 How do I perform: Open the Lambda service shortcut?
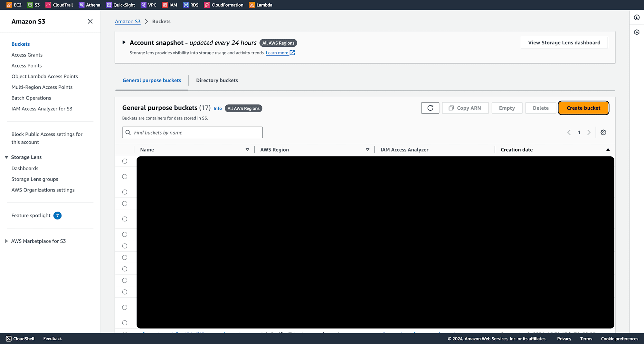pos(261,5)
